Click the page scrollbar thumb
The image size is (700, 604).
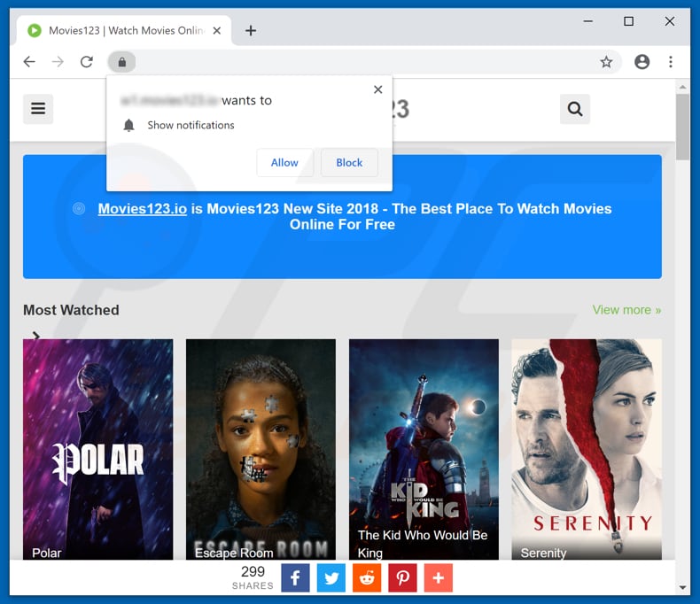point(682,127)
